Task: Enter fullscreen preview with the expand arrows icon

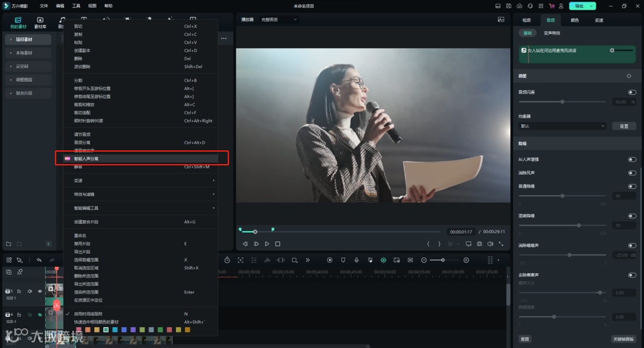Action: pos(501,244)
